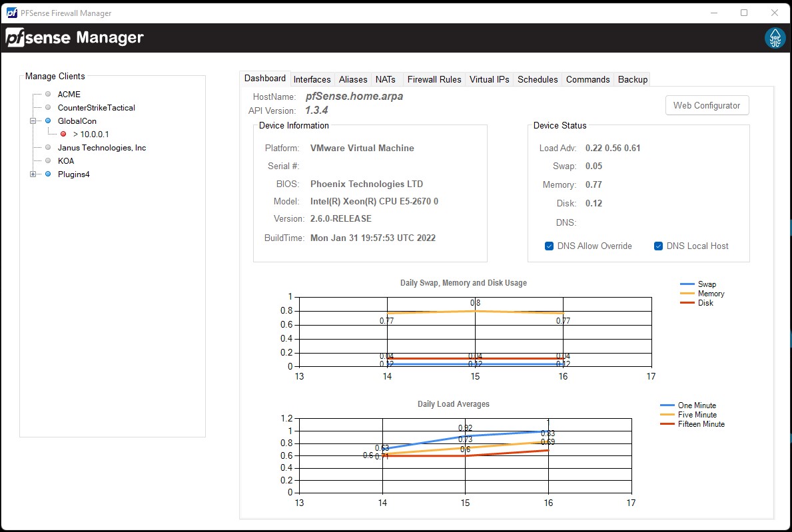Uncheck DNS Allow Override
Image resolution: width=792 pixels, height=532 pixels.
pos(549,246)
